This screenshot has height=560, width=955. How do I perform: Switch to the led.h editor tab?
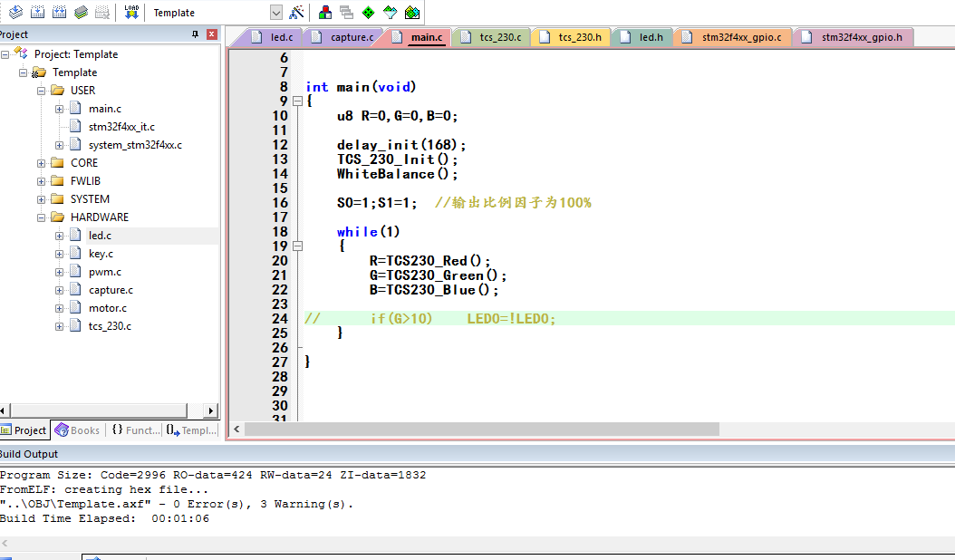click(641, 37)
